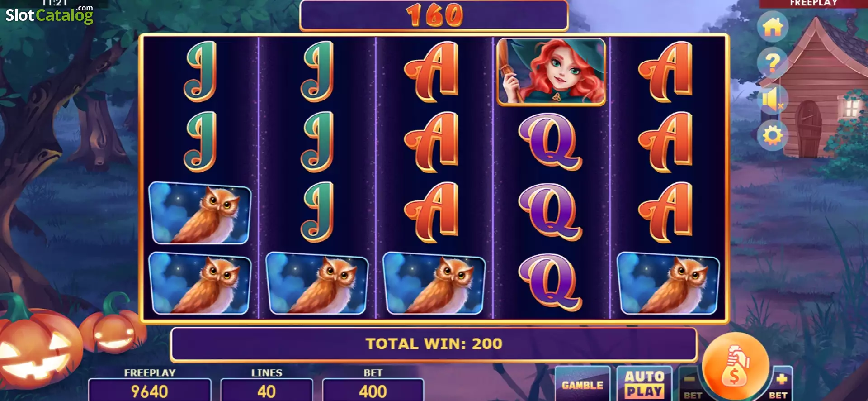Click the FREEPLAY balance showing 9640

(x=150, y=391)
